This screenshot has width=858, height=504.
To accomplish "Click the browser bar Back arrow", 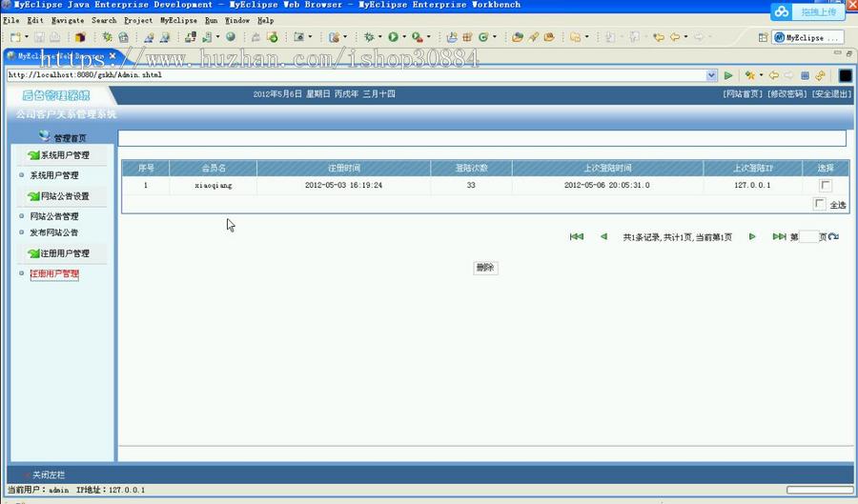I will click(x=774, y=75).
